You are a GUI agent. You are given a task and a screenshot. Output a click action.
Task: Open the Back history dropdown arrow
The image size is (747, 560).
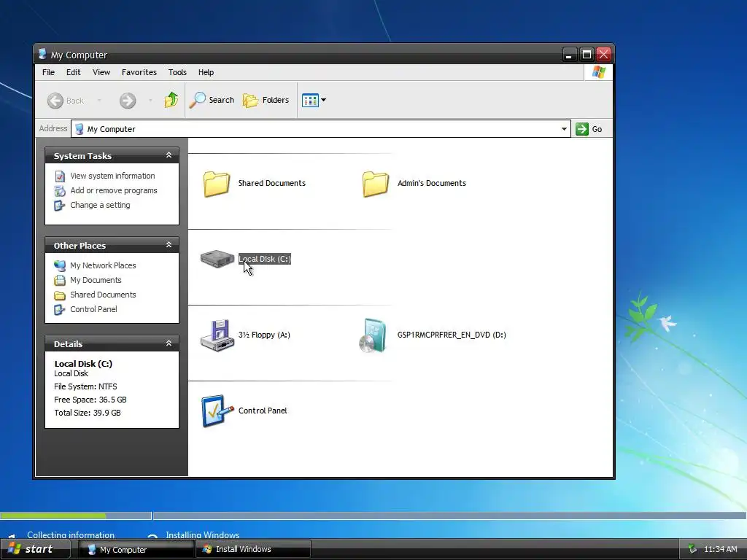coord(99,101)
